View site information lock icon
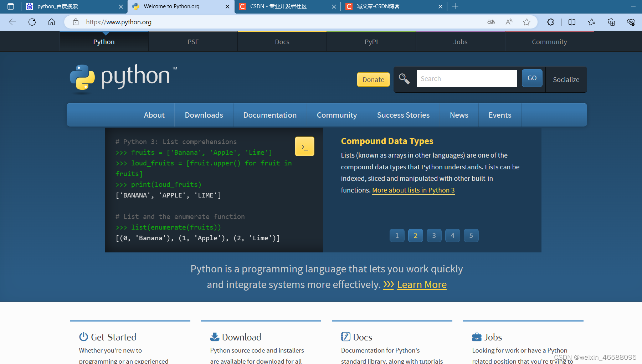 click(x=76, y=22)
